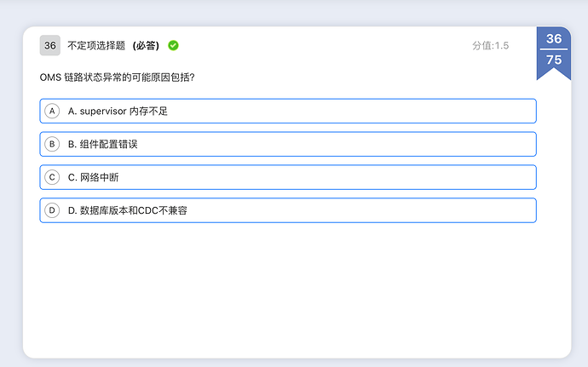Click the 不定项选择题 question type label
588x367 pixels.
96,46
